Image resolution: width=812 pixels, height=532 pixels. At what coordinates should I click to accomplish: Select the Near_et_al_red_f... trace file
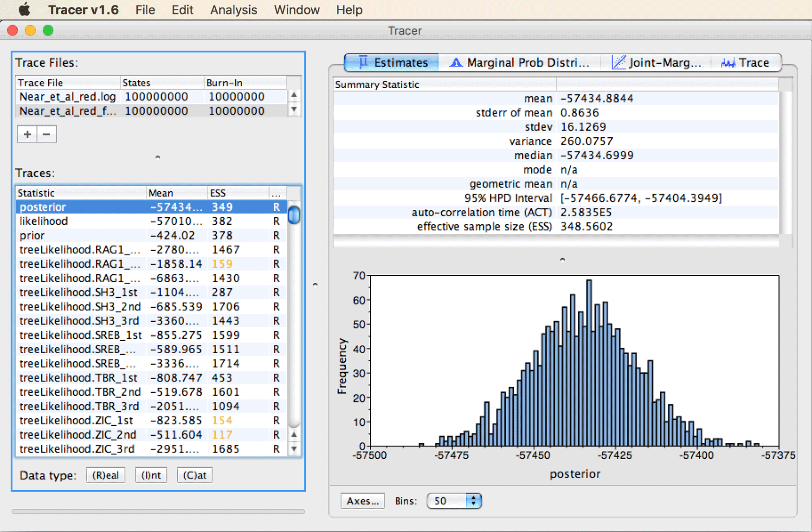(151, 111)
